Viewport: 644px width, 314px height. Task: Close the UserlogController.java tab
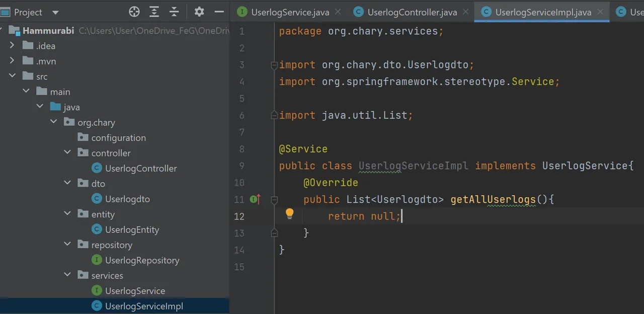pyautogui.click(x=465, y=12)
